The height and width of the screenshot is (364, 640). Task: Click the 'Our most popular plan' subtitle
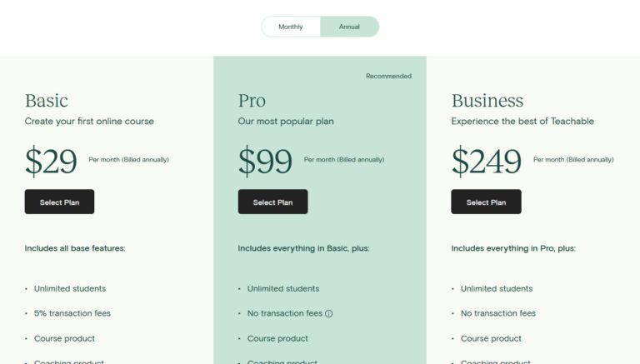pyautogui.click(x=286, y=122)
